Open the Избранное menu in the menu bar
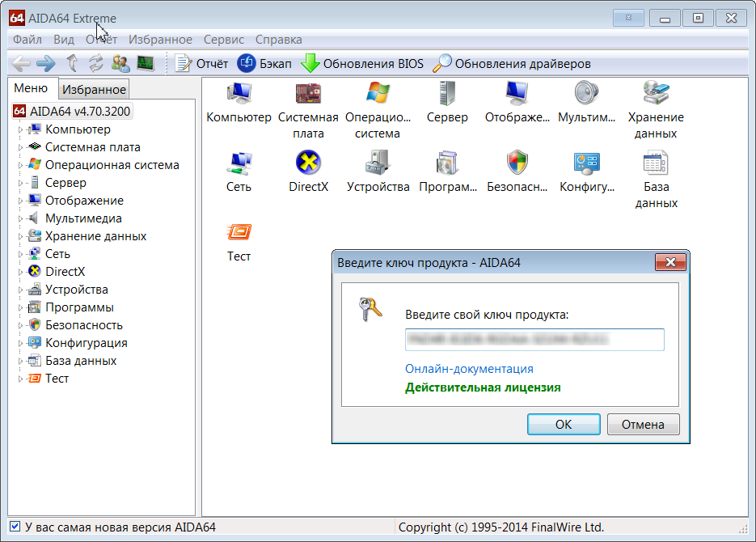Image resolution: width=756 pixels, height=542 pixels. pyautogui.click(x=160, y=40)
